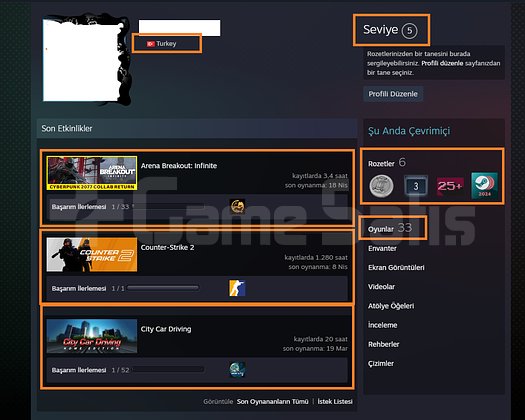The width and height of the screenshot is (525, 420).
Task: Open the İstek Listesi link
Action: [335, 402]
